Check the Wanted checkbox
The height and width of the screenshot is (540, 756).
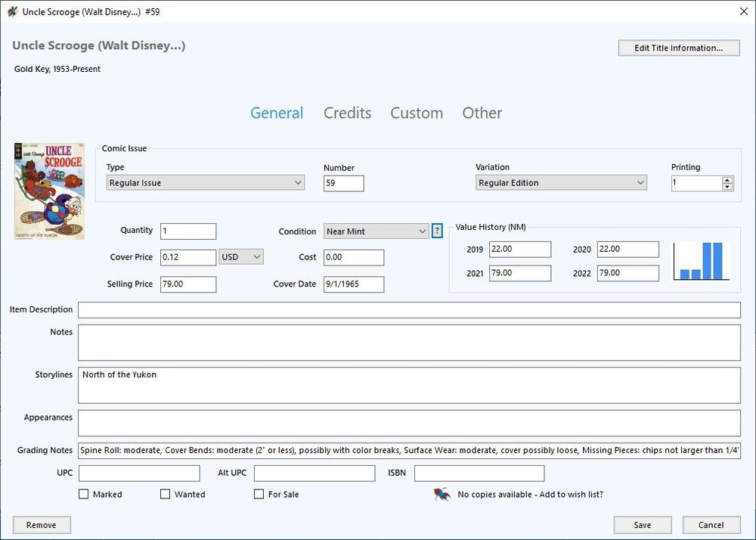click(166, 494)
